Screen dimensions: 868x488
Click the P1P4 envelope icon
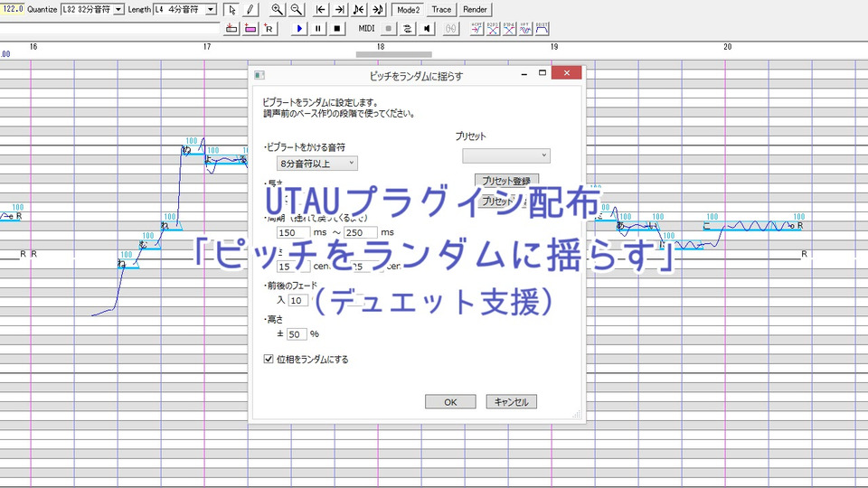[x=509, y=28]
